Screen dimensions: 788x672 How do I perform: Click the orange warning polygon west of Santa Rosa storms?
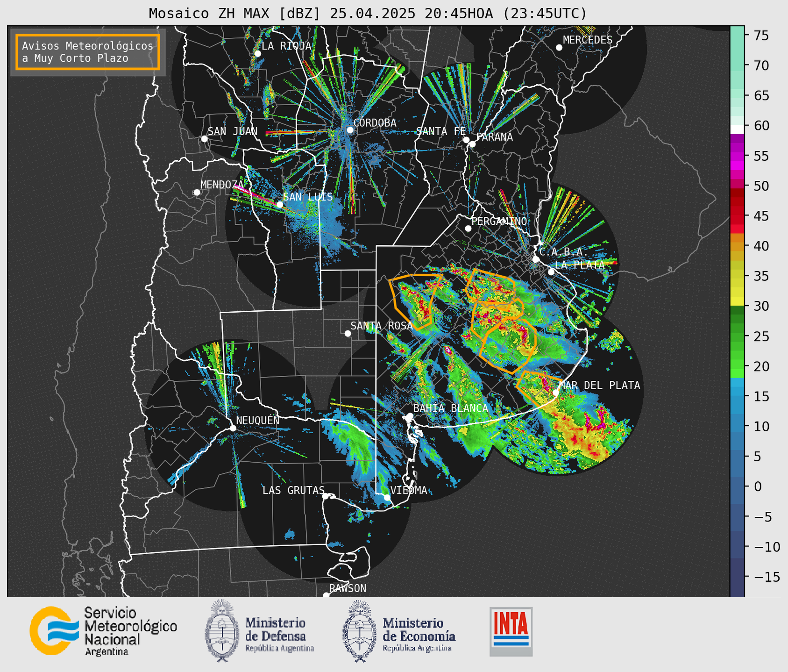pos(416,301)
